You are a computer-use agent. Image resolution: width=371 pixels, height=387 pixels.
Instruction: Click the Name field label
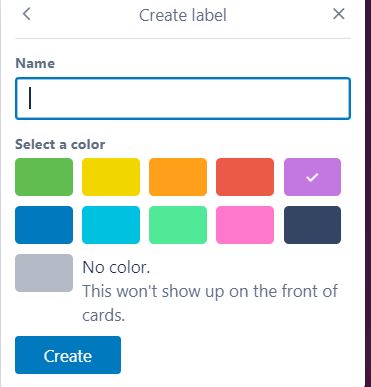pos(35,63)
